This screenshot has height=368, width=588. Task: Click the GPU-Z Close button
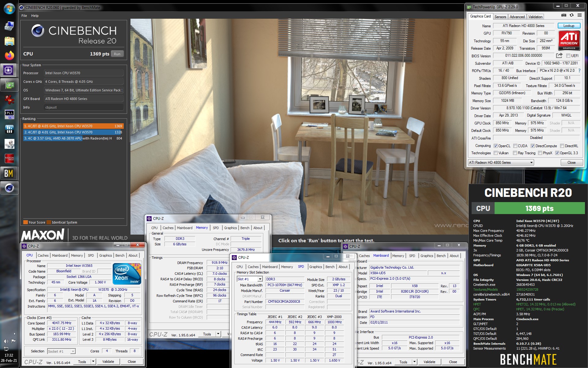(x=571, y=163)
